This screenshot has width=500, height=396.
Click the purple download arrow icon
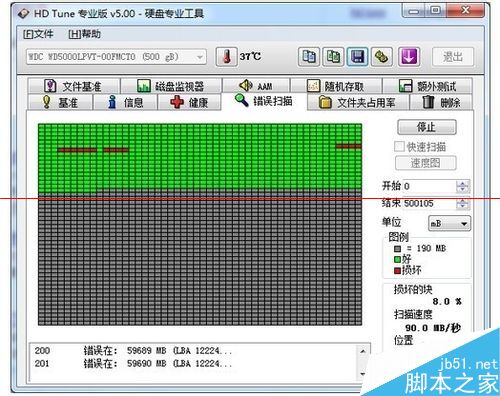coord(409,57)
